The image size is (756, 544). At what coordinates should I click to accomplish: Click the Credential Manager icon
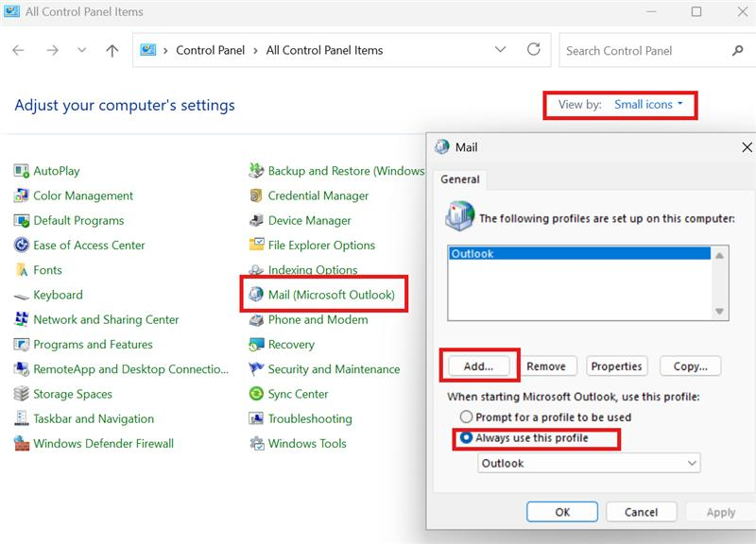pyautogui.click(x=256, y=195)
